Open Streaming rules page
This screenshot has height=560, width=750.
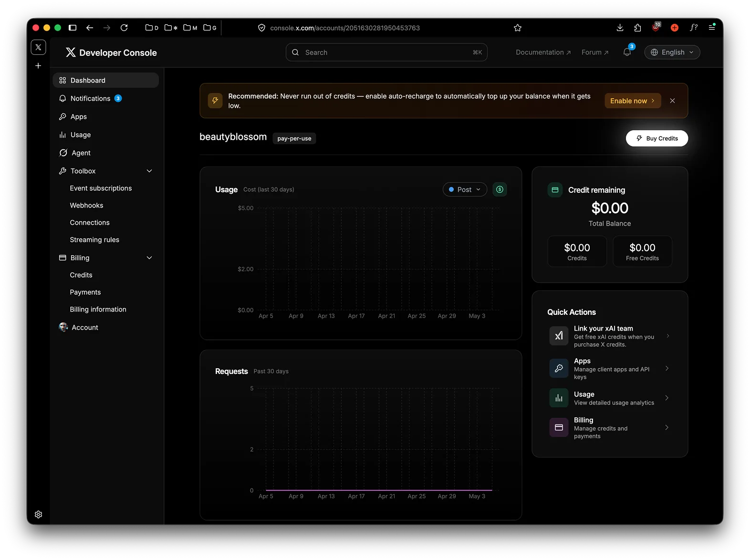click(94, 239)
